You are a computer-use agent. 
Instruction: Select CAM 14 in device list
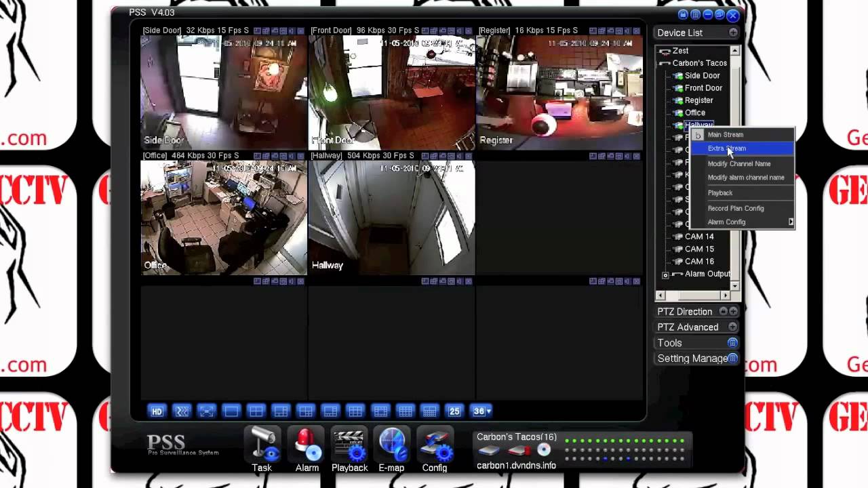699,237
